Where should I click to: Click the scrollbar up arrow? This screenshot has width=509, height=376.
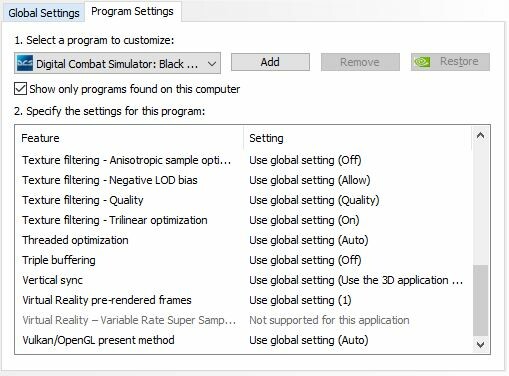click(x=480, y=135)
